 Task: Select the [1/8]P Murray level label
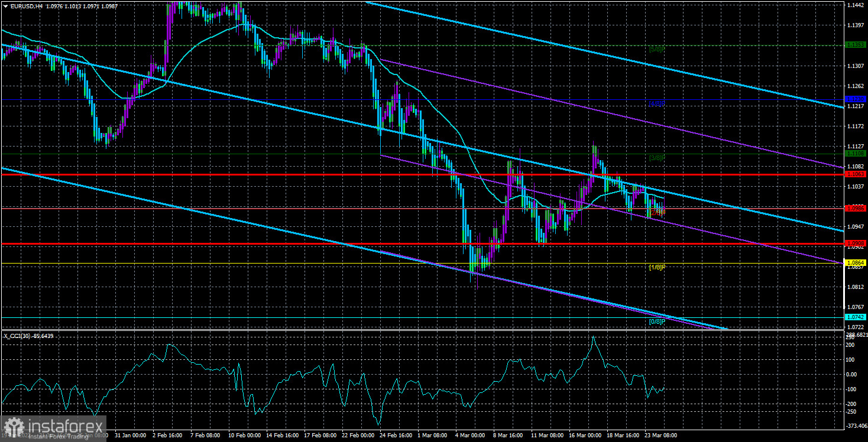tap(658, 267)
